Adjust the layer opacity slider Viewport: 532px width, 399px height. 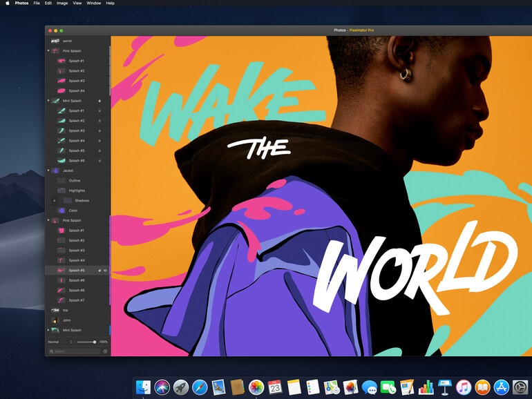[86, 342]
